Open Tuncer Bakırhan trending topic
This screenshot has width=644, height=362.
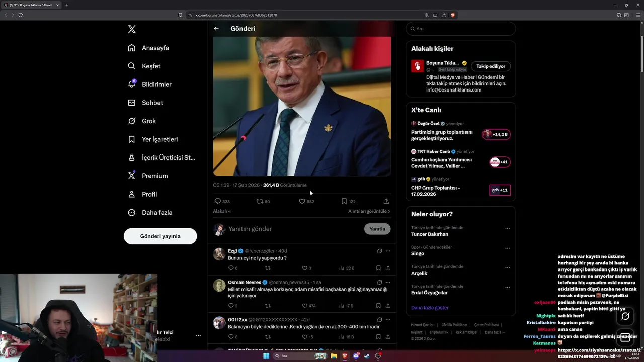click(429, 234)
